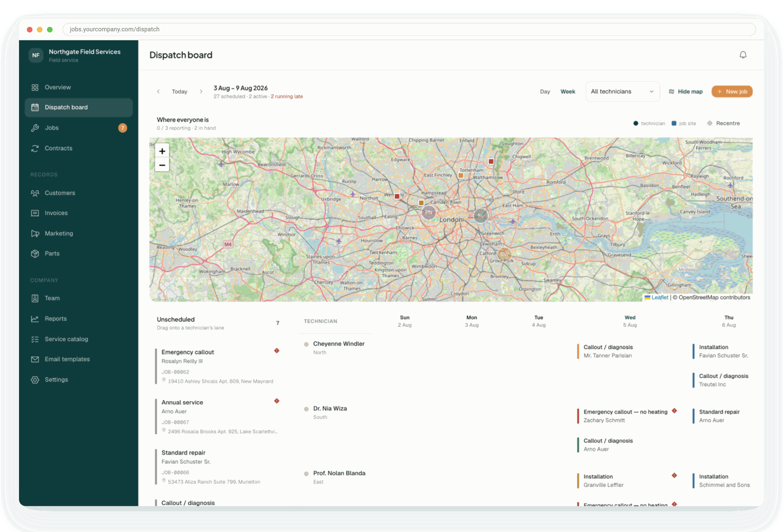
Task: Click the orange job site marker near Walthamstow
Action: tap(461, 175)
